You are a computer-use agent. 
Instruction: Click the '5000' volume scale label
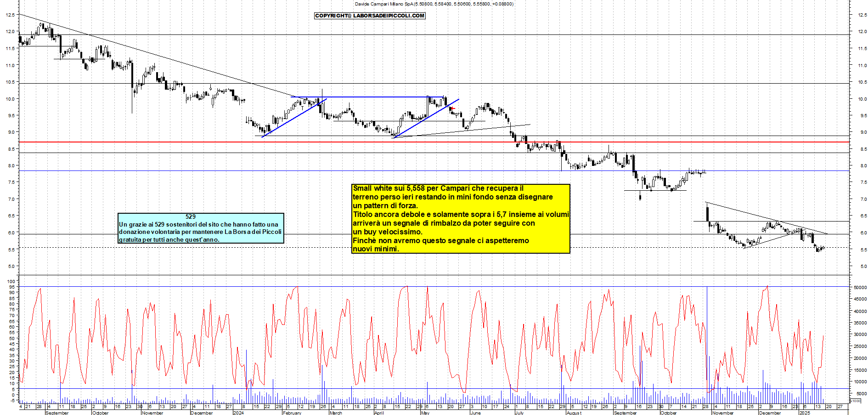[x=862, y=393]
